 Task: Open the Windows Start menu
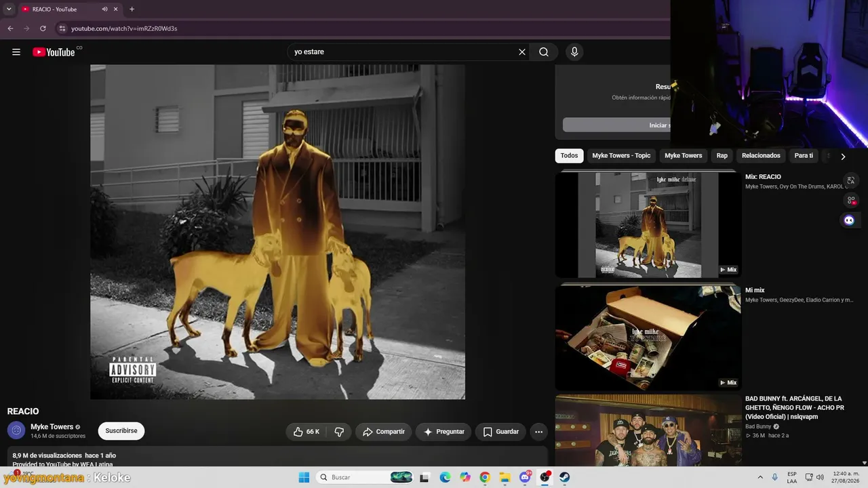coord(304,477)
